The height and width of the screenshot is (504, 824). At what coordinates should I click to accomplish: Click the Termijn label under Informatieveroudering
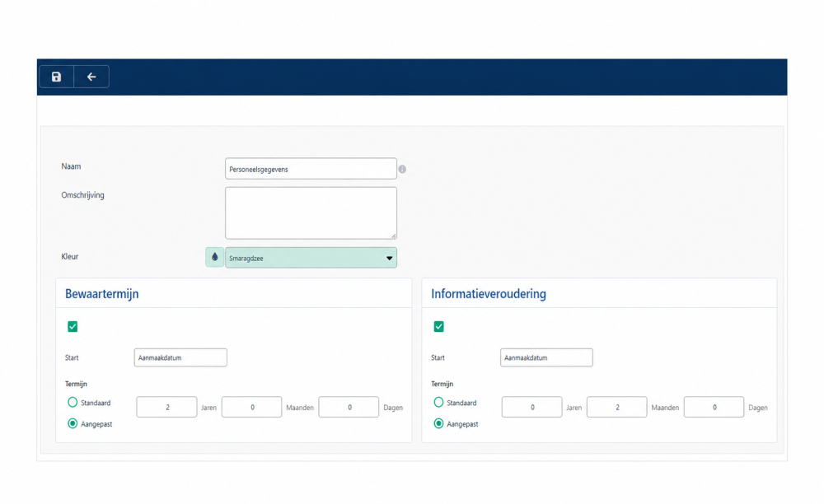click(x=442, y=384)
